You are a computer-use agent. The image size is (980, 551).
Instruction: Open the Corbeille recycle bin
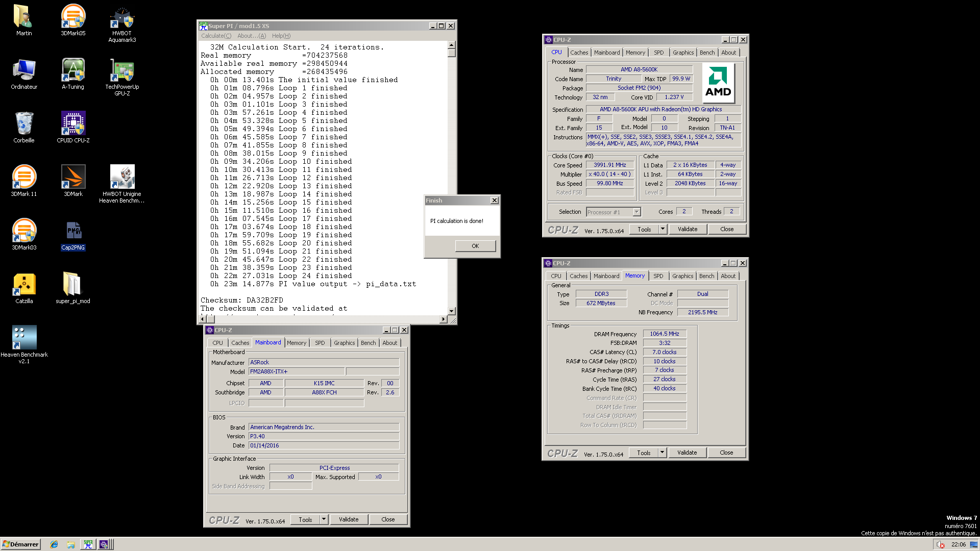pos(24,128)
